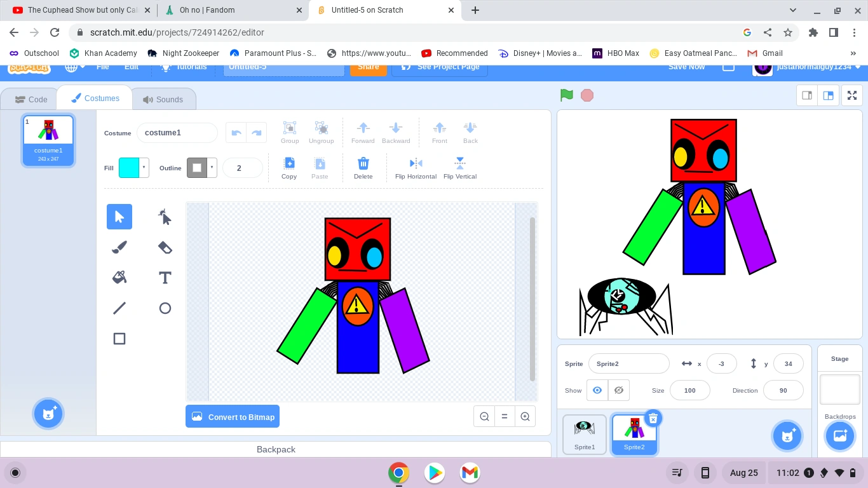Select the Sprite1 spider thumbnail
This screenshot has width=868, height=488.
tap(584, 433)
